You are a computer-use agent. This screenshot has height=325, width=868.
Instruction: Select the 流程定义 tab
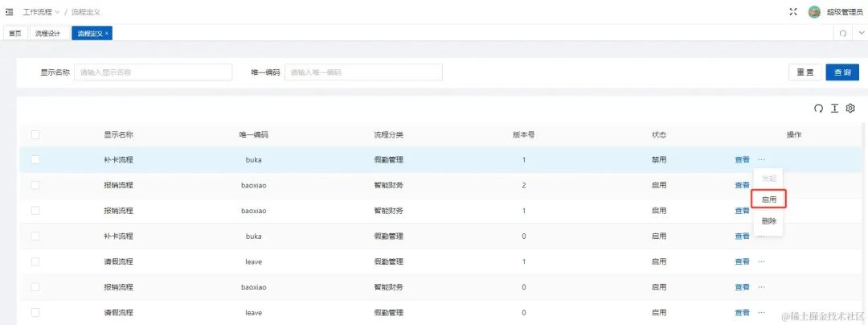click(90, 33)
